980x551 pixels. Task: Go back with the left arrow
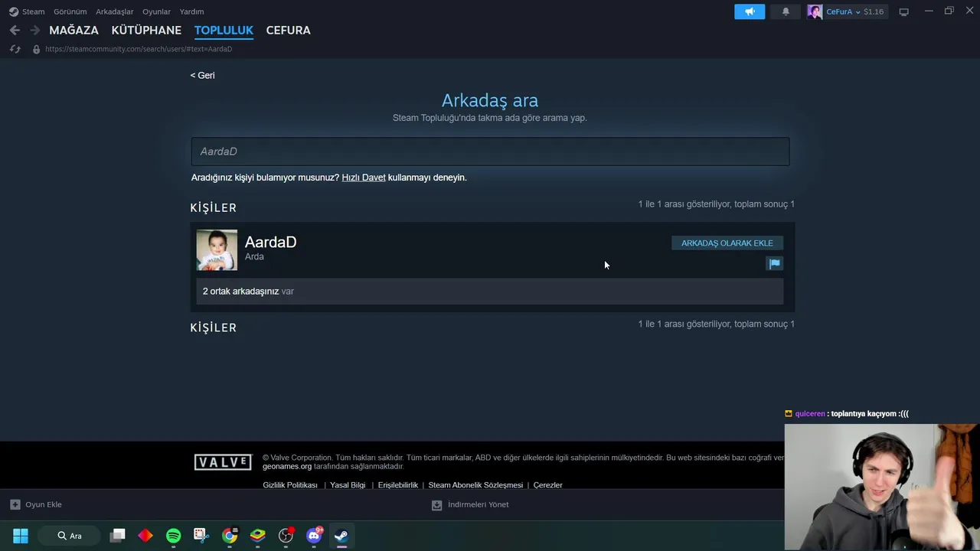(x=15, y=30)
